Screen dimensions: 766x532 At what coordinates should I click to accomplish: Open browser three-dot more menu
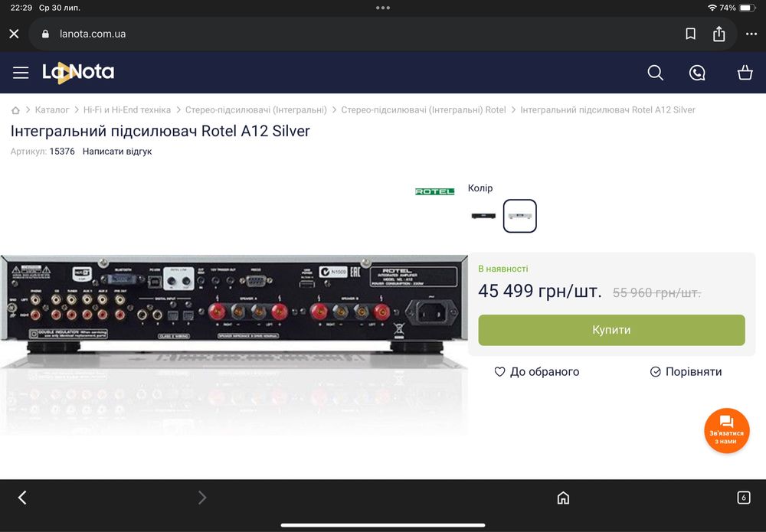[x=751, y=34]
